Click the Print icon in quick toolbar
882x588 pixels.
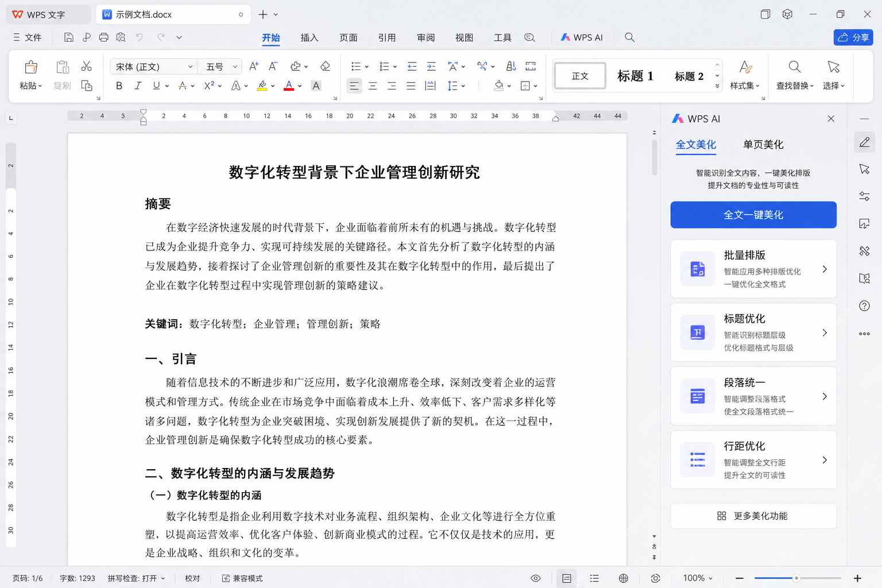(x=103, y=37)
